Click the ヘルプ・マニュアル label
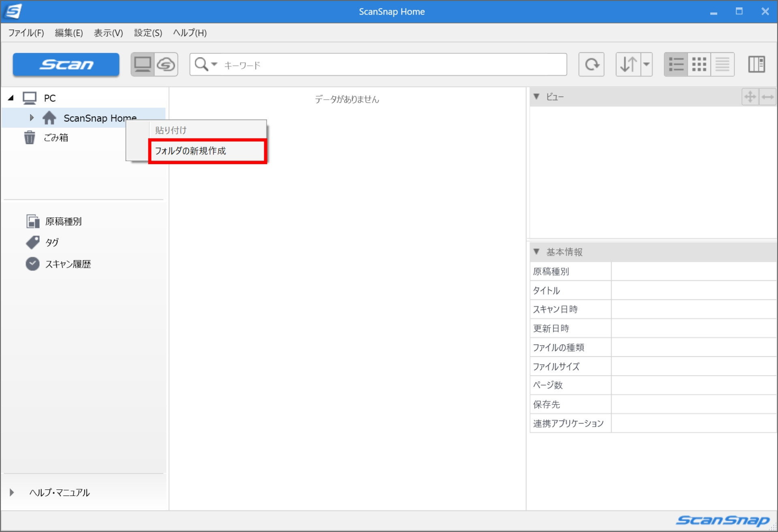Image resolution: width=778 pixels, height=532 pixels. click(60, 493)
